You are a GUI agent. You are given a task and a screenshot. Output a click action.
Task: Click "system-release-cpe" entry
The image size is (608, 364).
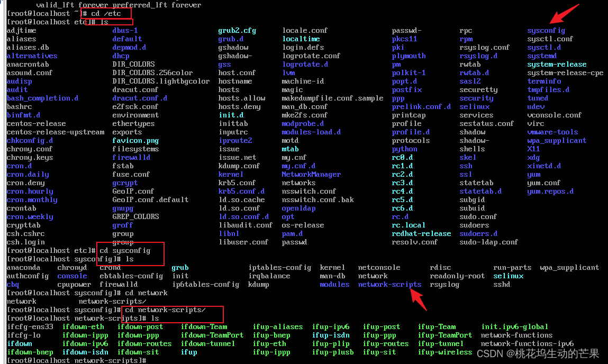click(565, 73)
